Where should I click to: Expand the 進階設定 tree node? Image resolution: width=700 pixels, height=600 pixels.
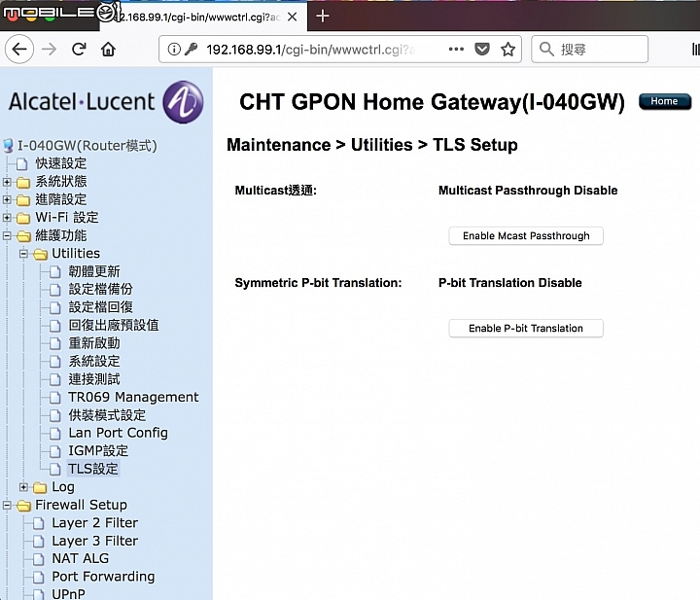point(7,199)
